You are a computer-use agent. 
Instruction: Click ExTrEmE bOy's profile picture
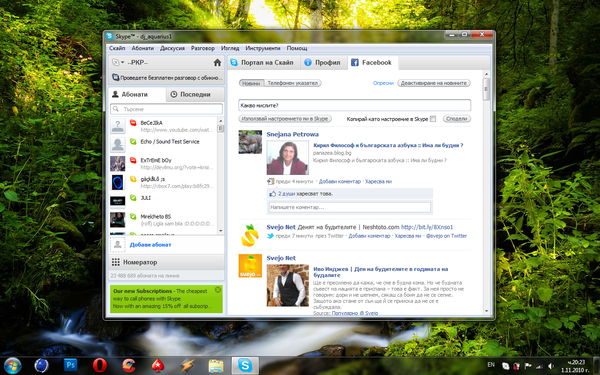117,164
